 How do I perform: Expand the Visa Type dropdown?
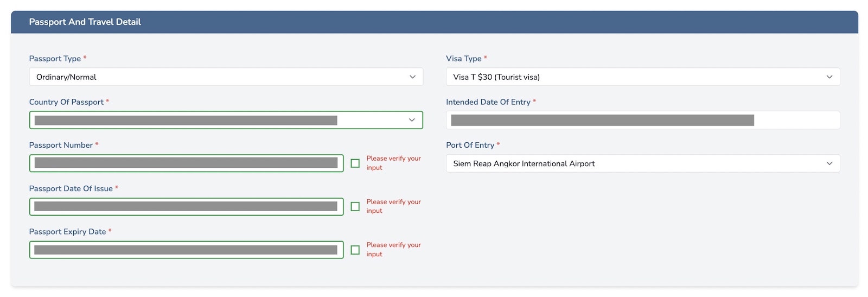(x=642, y=77)
